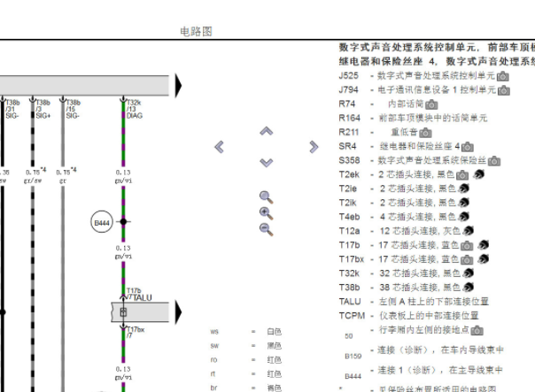
Task: Click the J525 component code in legend
Action: 348,76
